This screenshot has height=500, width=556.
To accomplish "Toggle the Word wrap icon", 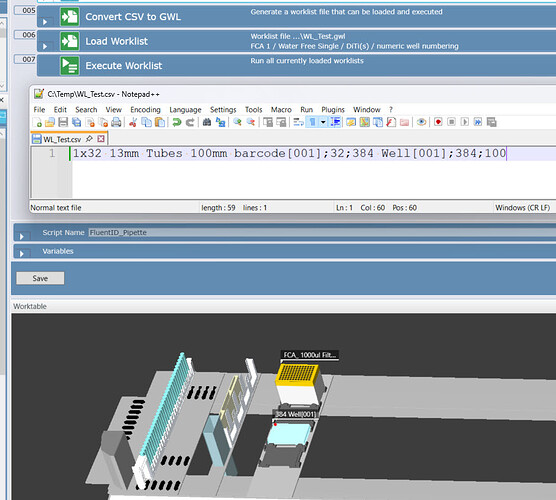I will tap(298, 122).
